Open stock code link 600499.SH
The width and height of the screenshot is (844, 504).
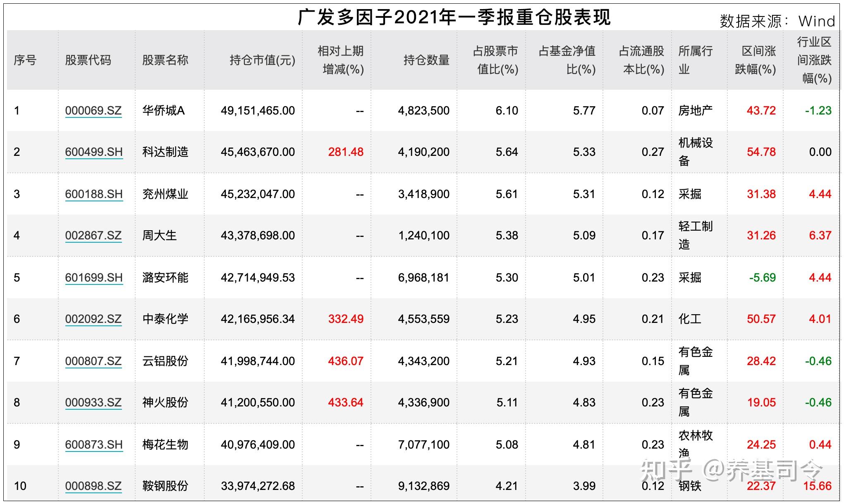[x=94, y=152]
